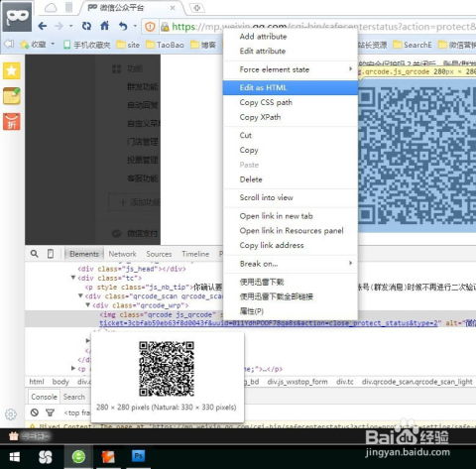Collapse the div class="qrcode_scan" node
The image size is (476, 469).
click(80, 295)
